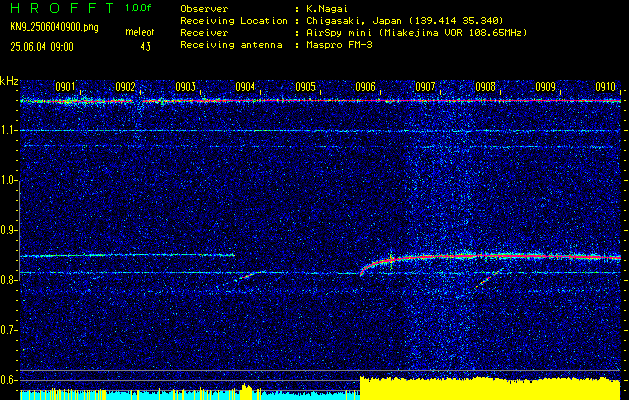Click the 0904 time marker

[x=245, y=87]
